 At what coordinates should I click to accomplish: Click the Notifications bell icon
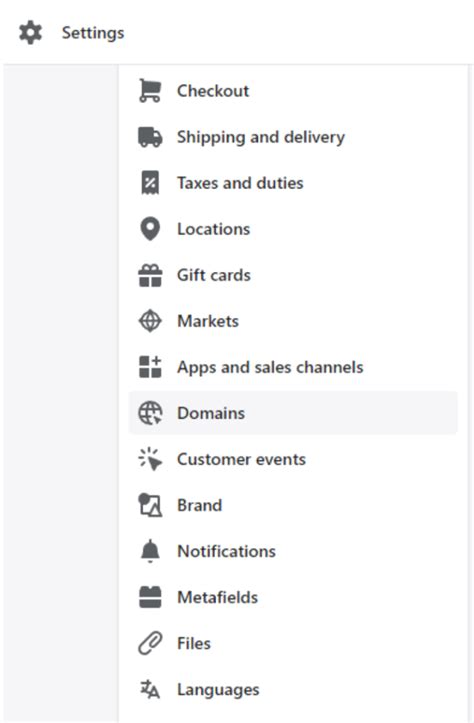tap(150, 551)
